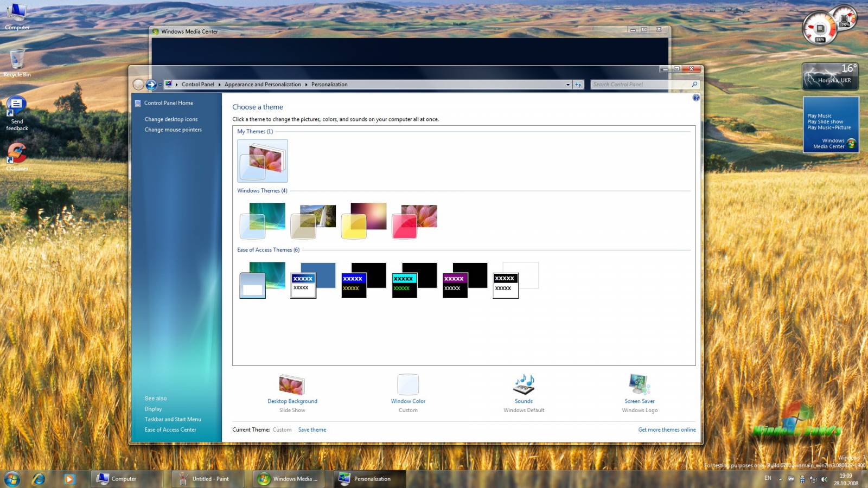Screen dimensions: 868x488
Task: Click the volume speaker tray icon
Action: 824,479
